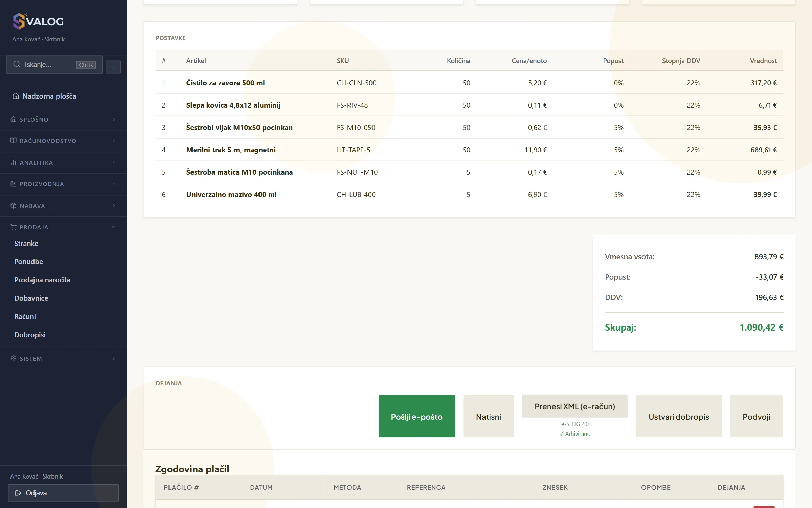Click the Analitika chart icon

pyautogui.click(x=14, y=163)
